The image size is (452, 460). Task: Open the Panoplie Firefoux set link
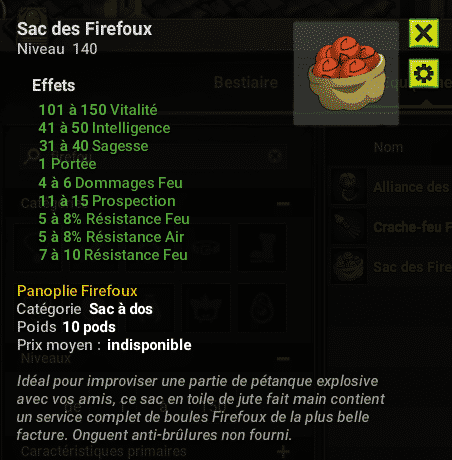(x=77, y=291)
